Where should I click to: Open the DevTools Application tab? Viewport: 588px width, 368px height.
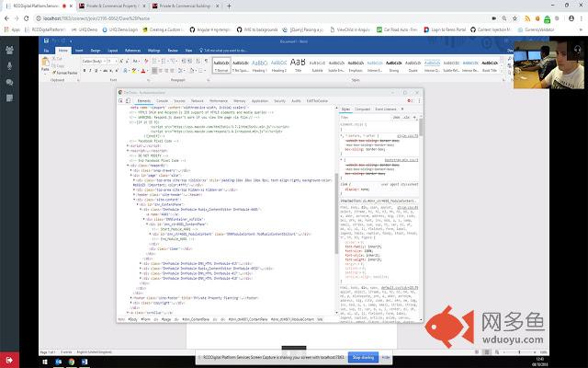click(x=260, y=100)
